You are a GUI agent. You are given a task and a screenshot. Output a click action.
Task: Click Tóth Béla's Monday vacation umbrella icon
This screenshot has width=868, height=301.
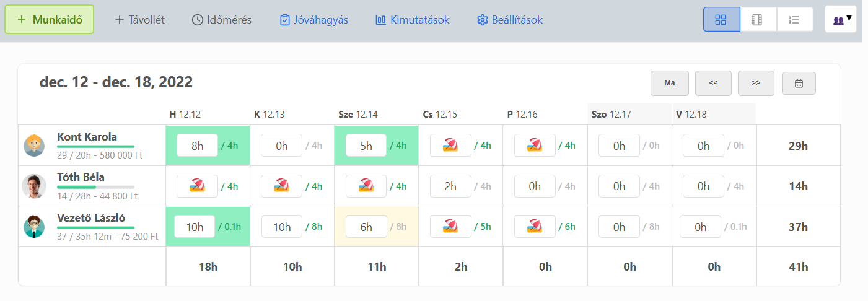point(198,186)
